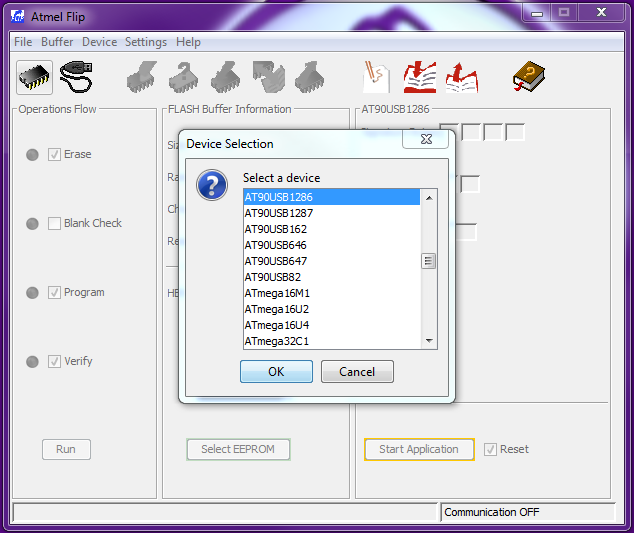This screenshot has height=533, width=634.
Task: Cancel the Device Selection dialog
Action: tap(357, 371)
